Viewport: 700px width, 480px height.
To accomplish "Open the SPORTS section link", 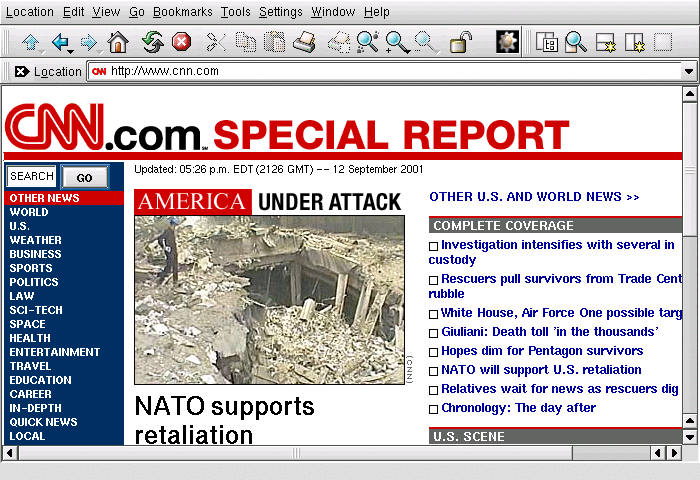I will pyautogui.click(x=31, y=268).
